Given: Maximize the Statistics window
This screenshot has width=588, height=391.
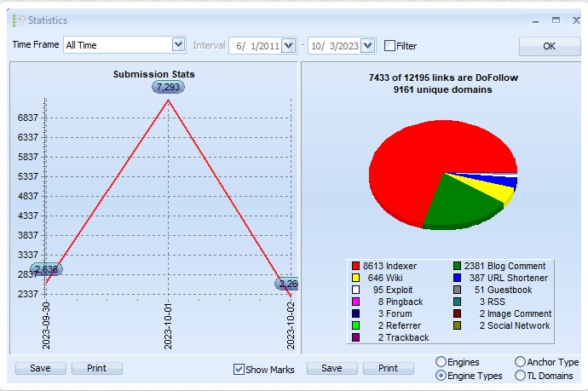Looking at the screenshot, I should (556, 20).
